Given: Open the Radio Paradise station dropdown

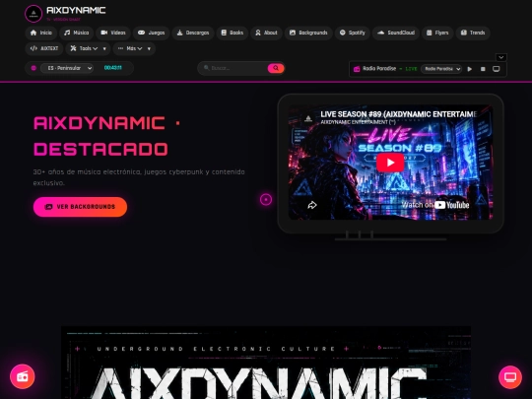Looking at the screenshot, I should pyautogui.click(x=441, y=69).
